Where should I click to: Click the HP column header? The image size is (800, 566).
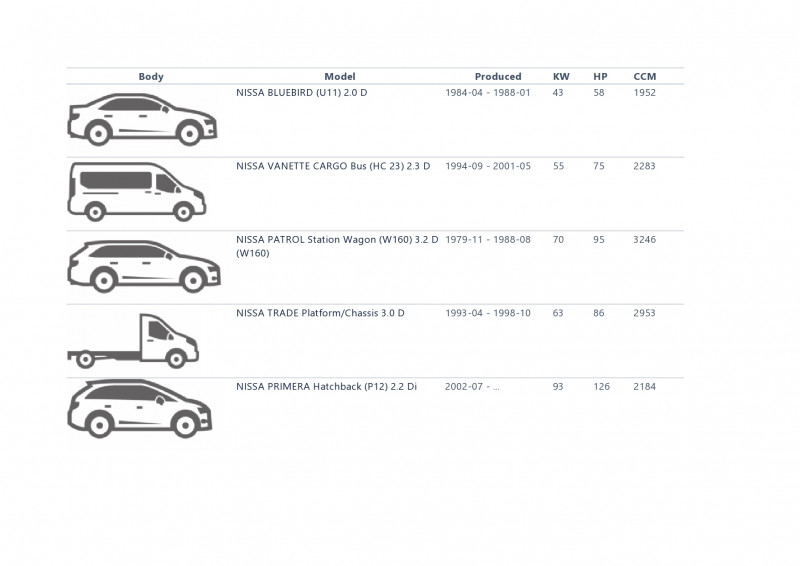click(x=601, y=77)
